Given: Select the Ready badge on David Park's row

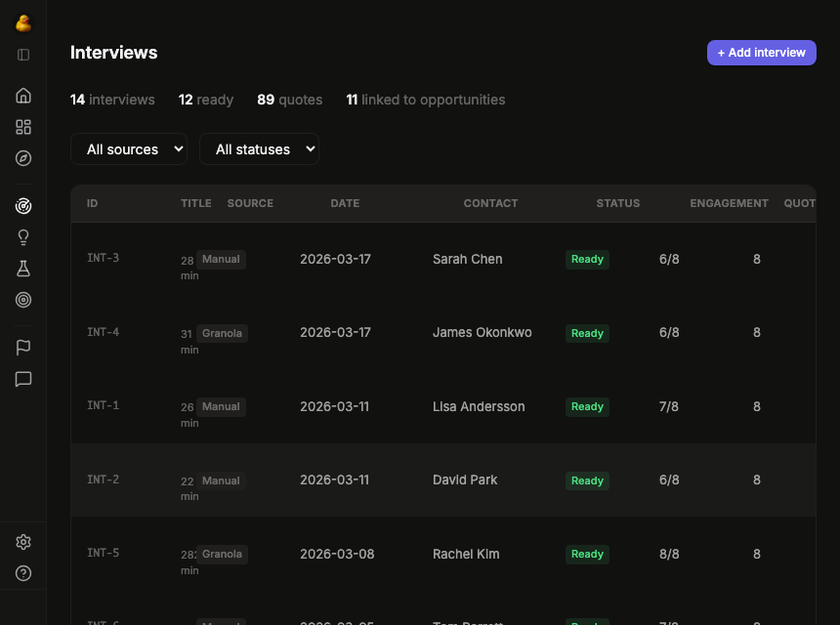Looking at the screenshot, I should (586, 480).
